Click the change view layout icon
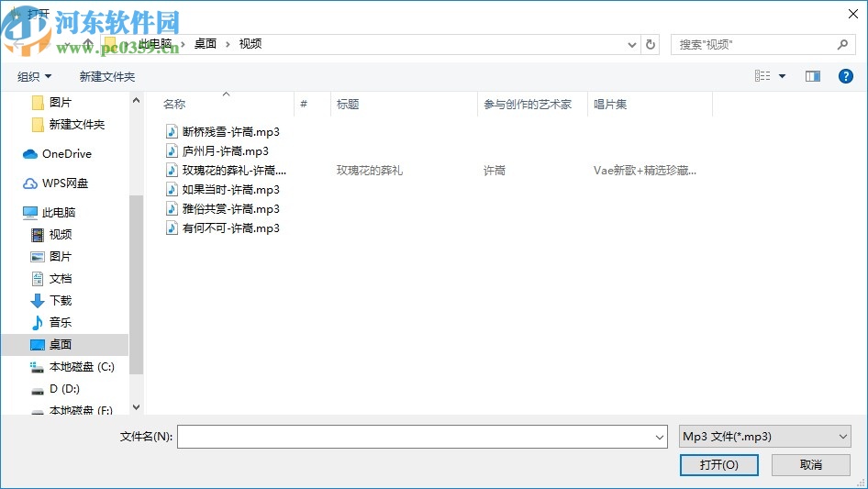This screenshot has width=868, height=489. pos(762,76)
